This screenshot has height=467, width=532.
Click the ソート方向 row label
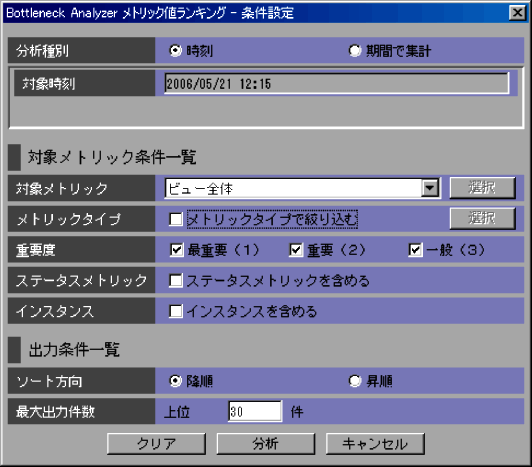50,381
